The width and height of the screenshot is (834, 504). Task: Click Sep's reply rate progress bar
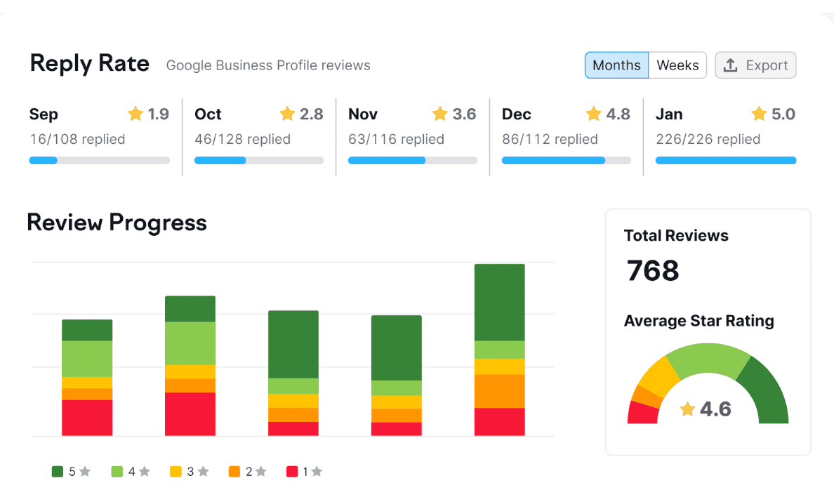[99, 160]
